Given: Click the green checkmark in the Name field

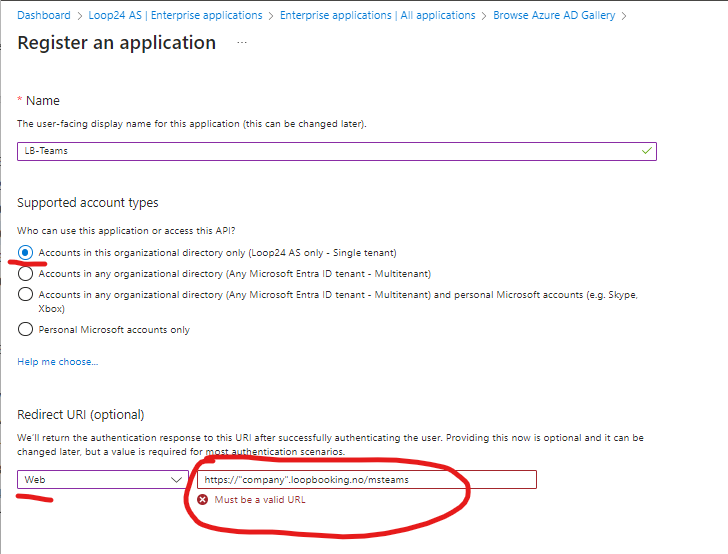Looking at the screenshot, I should click(x=646, y=151).
